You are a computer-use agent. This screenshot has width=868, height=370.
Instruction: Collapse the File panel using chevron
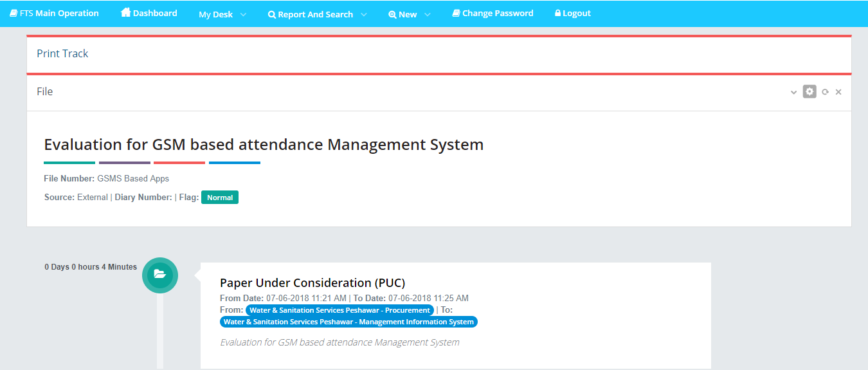click(x=793, y=92)
